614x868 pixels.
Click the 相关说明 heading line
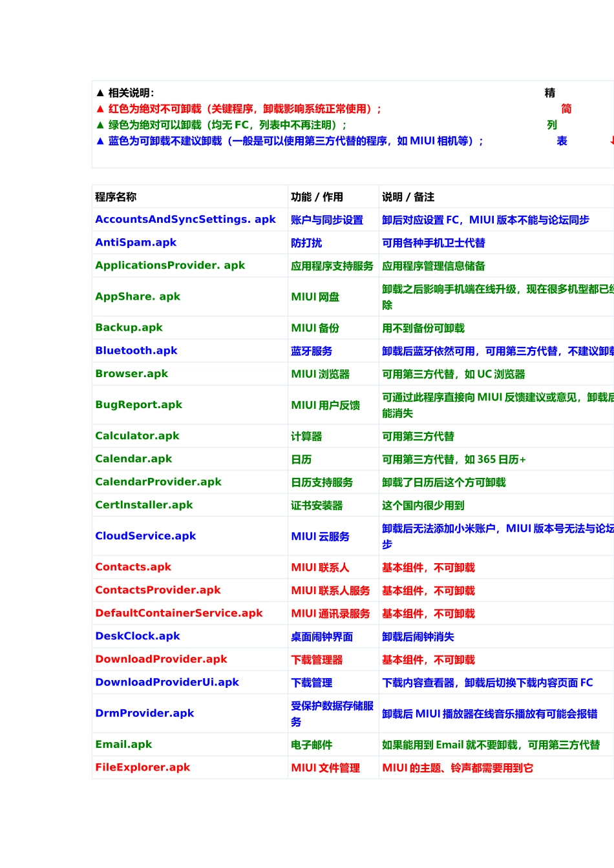[125, 93]
